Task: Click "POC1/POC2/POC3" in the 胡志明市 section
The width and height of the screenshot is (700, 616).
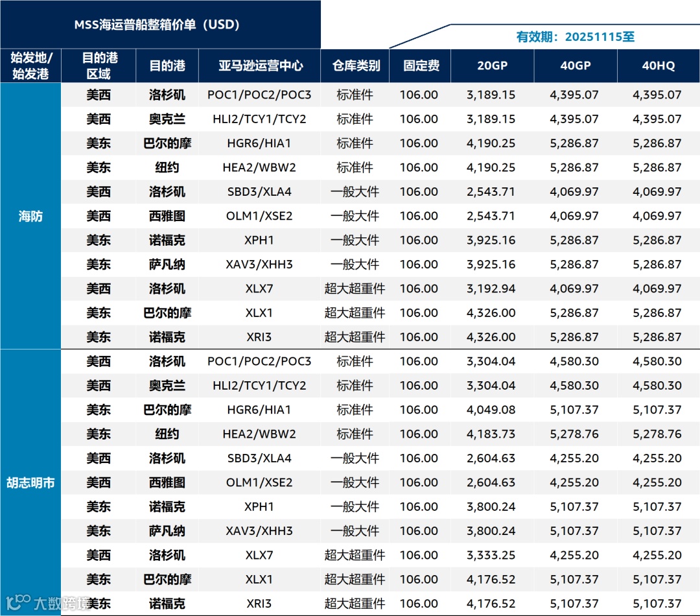Action: tap(259, 361)
